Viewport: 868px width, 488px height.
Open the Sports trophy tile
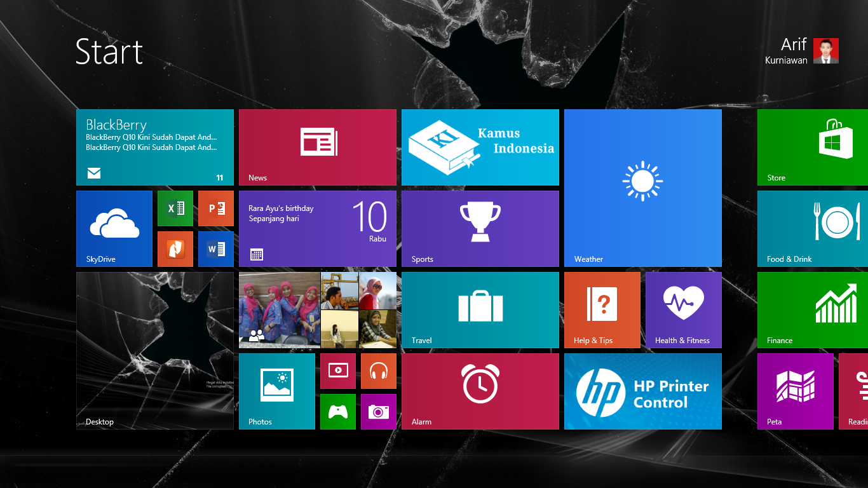(480, 229)
